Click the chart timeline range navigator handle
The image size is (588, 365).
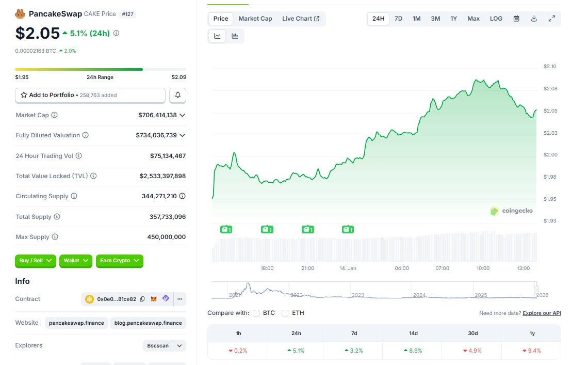click(x=536, y=290)
